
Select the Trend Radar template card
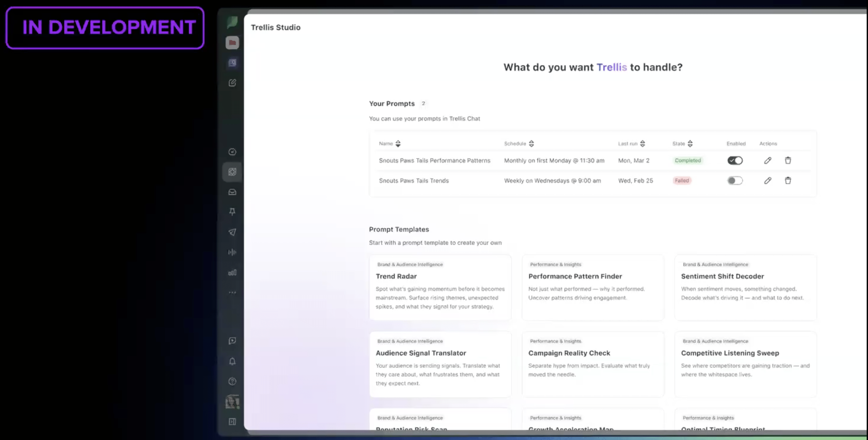[440, 287]
